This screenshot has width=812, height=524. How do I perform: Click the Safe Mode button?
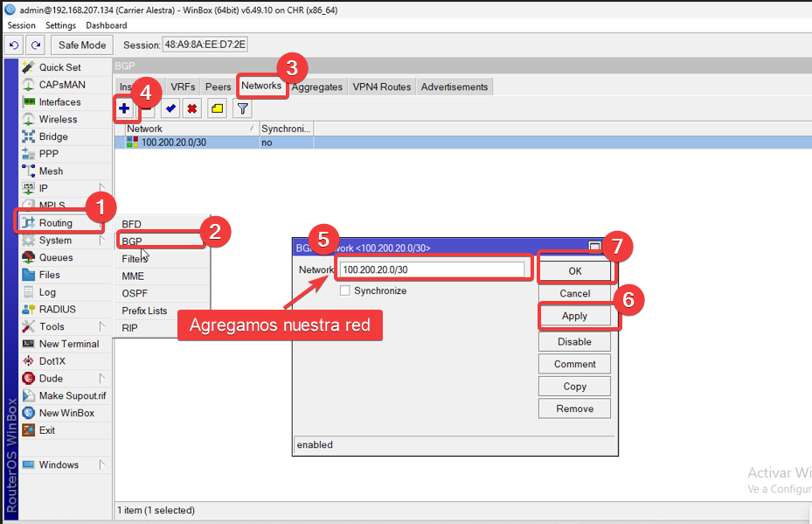pos(81,44)
